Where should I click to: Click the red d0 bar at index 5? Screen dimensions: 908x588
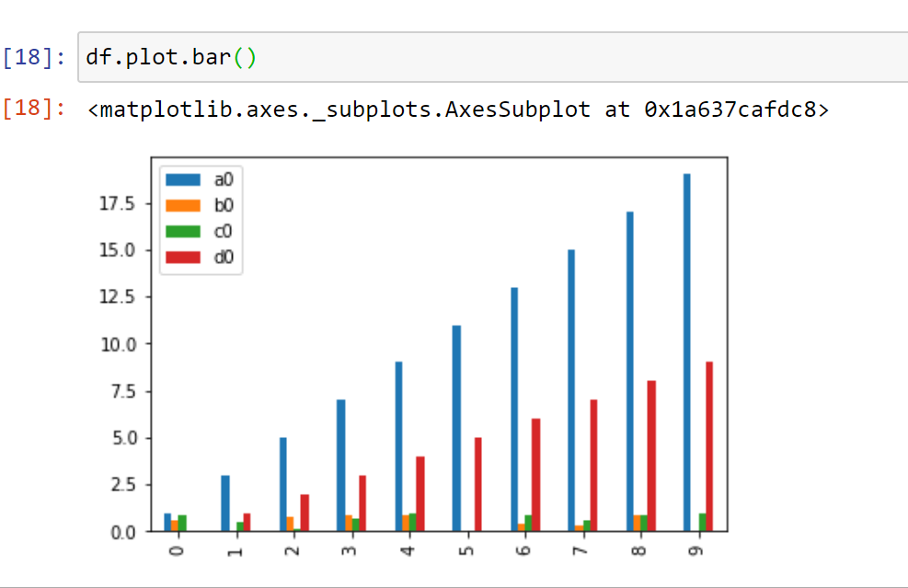pyautogui.click(x=478, y=484)
